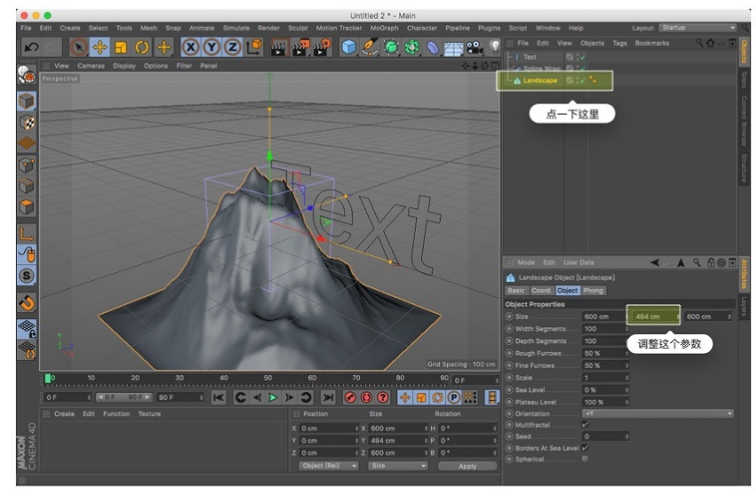Select the Landscape object in Object Manager
The width and height of the screenshot is (756, 496).
pyautogui.click(x=539, y=80)
